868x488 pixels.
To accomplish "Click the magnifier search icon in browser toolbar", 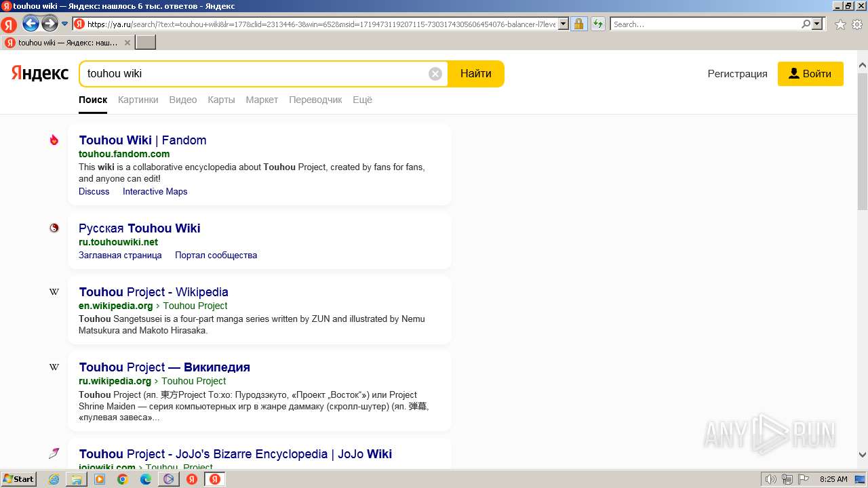I will [806, 24].
